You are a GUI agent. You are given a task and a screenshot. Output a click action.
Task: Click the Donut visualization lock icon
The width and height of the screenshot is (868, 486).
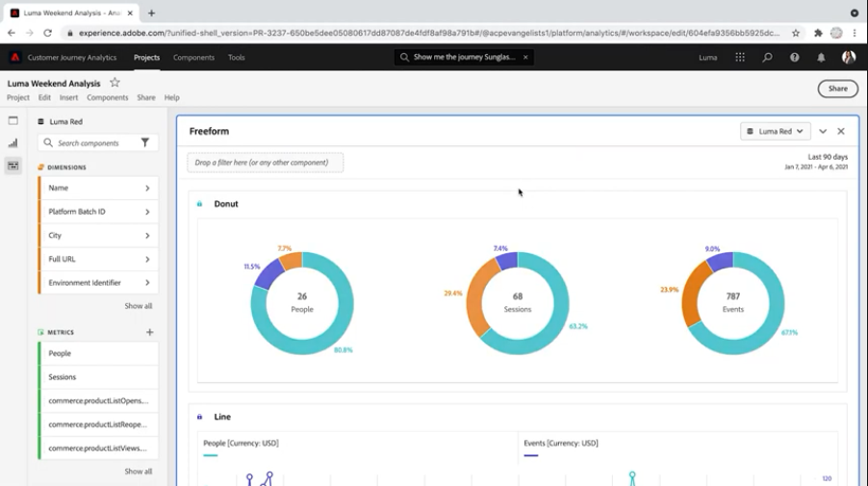[x=199, y=204]
